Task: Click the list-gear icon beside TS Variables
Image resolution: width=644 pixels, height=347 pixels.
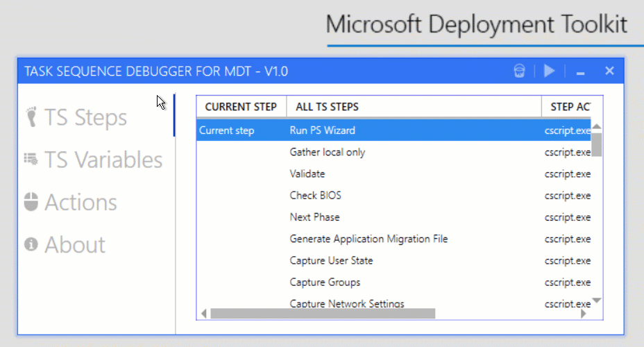Action: click(x=31, y=160)
